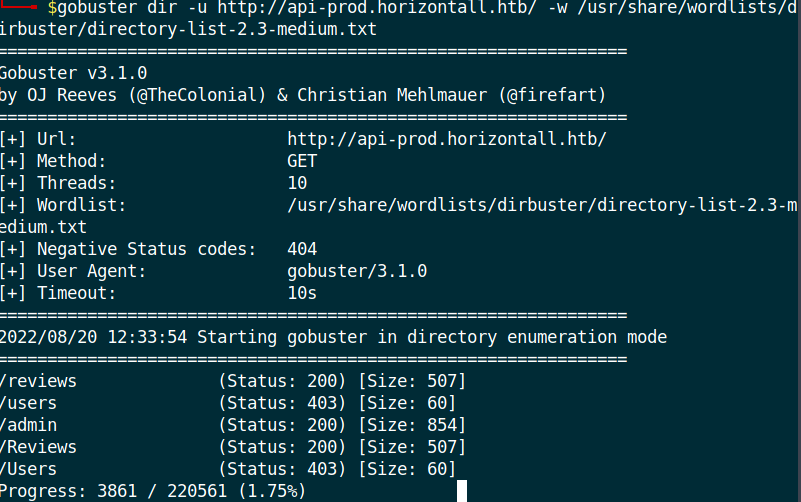The height and width of the screenshot is (502, 801).
Task: Click the terminal cursor block
Action: pos(462,491)
